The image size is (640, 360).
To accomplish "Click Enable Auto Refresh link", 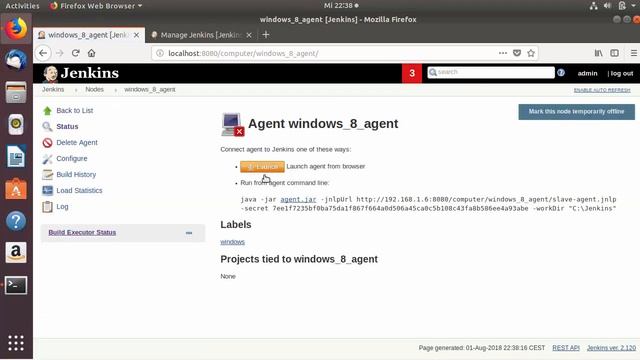I will 602,90.
